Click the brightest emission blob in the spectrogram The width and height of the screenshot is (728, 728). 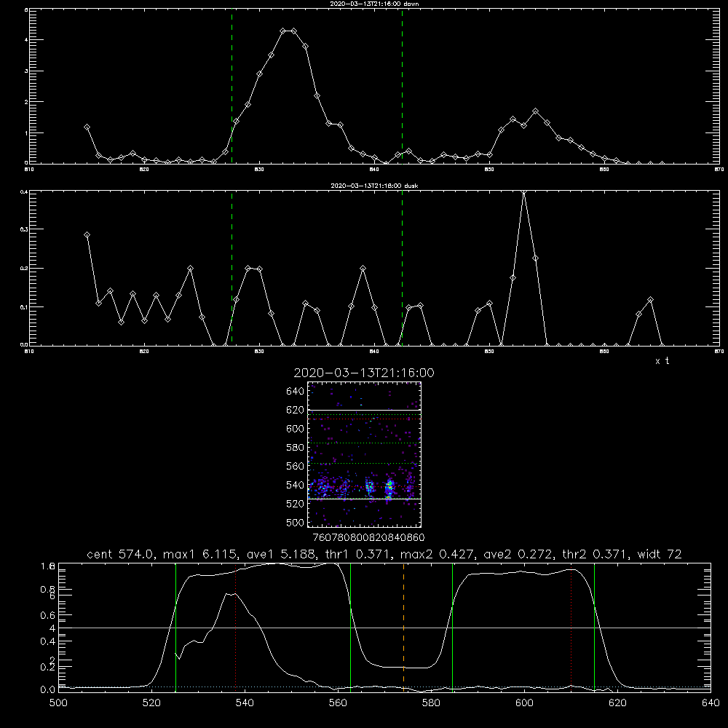(x=389, y=488)
